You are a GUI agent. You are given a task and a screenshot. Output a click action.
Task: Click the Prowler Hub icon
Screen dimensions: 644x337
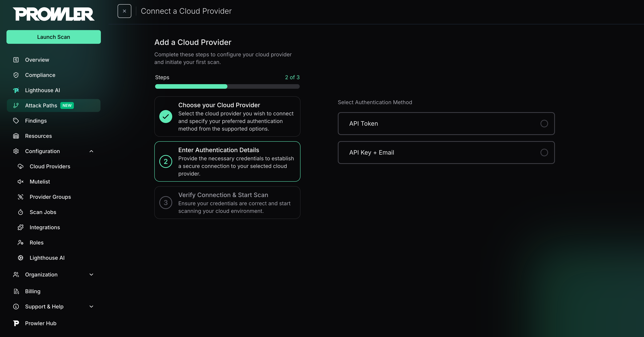click(x=16, y=323)
